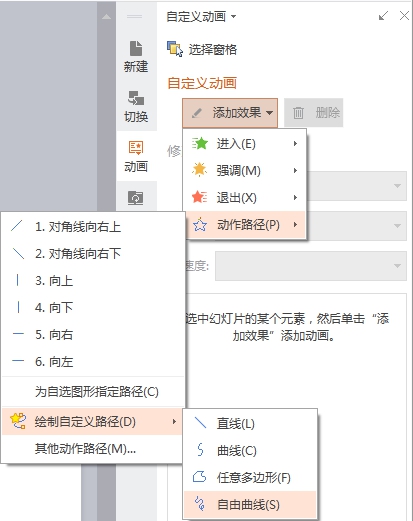Click the 自由曲线(S) scribble icon
This screenshot has width=413, height=521.
pyautogui.click(x=200, y=504)
